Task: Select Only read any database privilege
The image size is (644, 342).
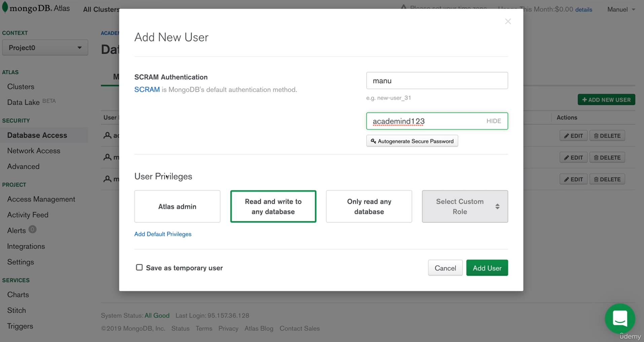Action: click(369, 206)
